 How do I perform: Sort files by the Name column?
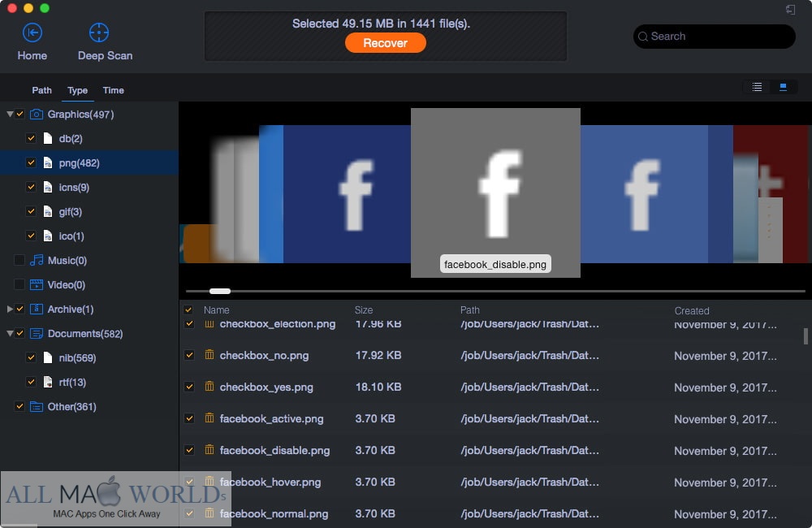pos(217,309)
